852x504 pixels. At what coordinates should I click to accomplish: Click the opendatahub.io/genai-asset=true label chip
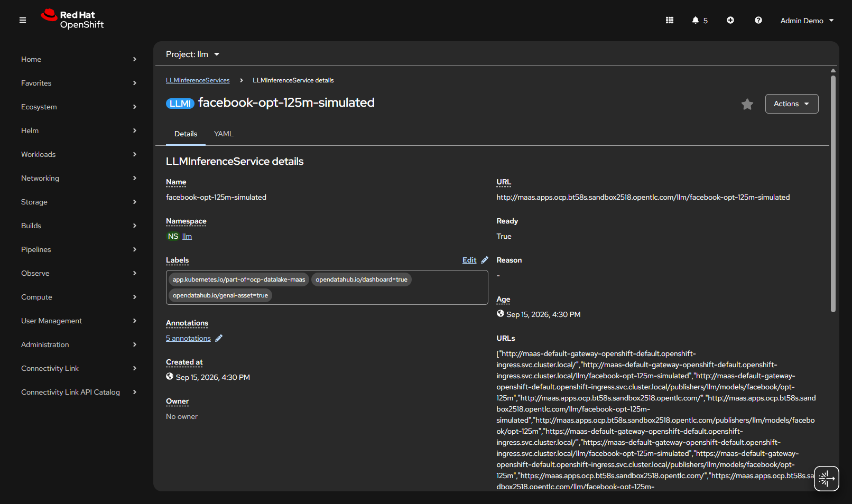click(x=220, y=295)
